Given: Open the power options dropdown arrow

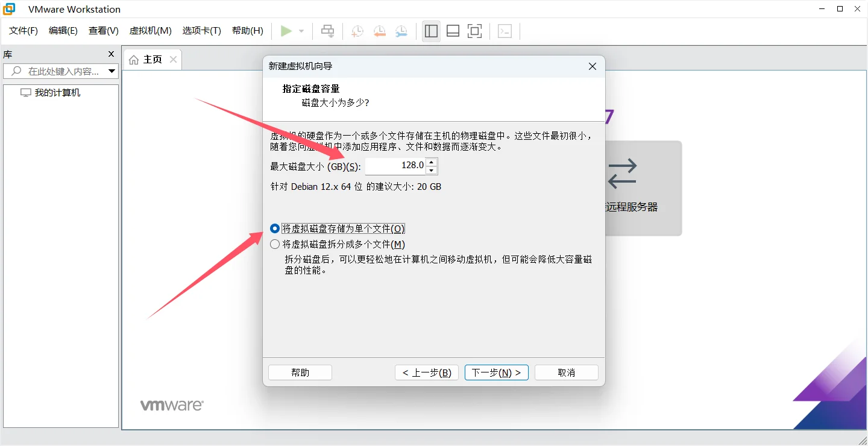Looking at the screenshot, I should [x=301, y=31].
